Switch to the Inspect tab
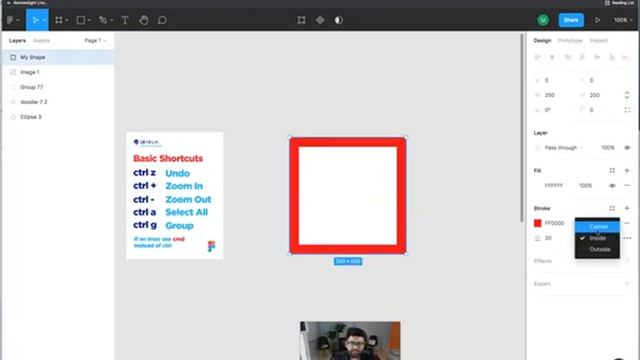The width and height of the screenshot is (640, 360). 599,40
